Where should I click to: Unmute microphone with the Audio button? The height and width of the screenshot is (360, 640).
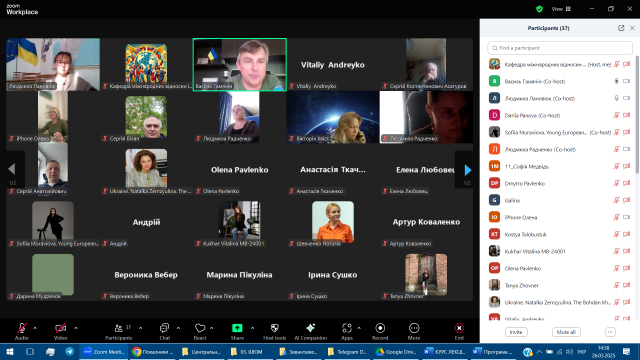point(22,328)
